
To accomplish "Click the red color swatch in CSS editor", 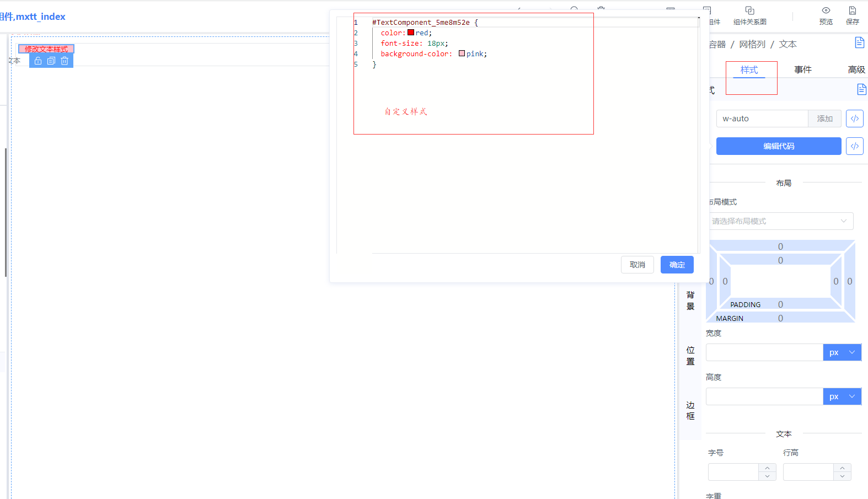I will pos(411,33).
